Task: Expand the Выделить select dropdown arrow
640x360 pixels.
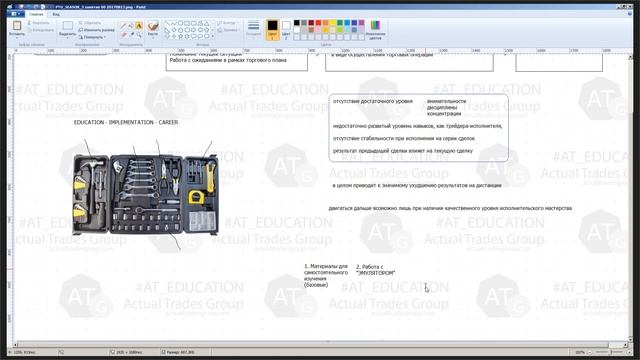Action: 67,38
